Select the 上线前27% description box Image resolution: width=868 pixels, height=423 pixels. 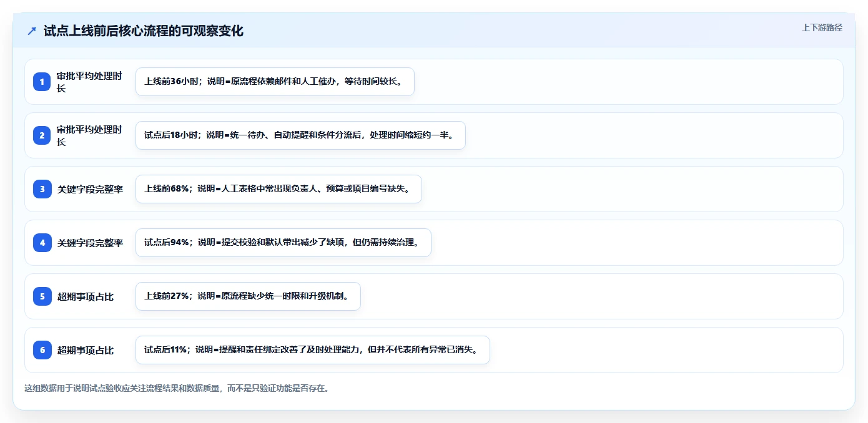248,296
